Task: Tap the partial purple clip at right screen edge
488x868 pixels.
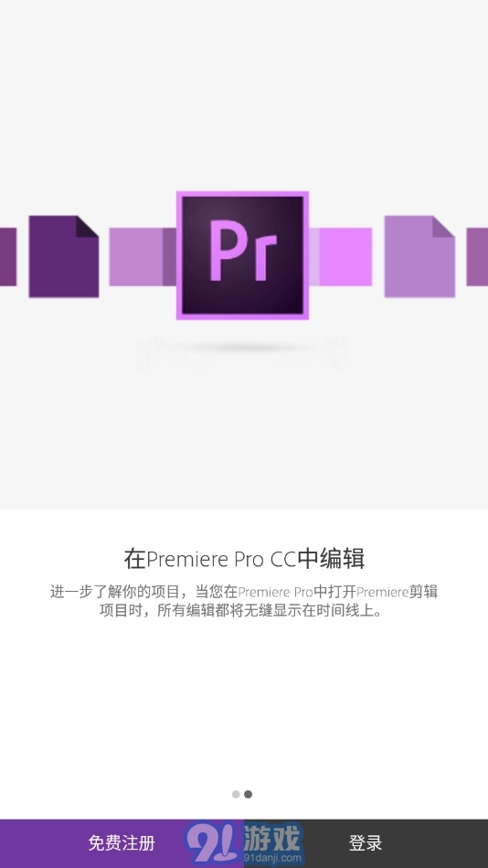Action: [x=477, y=257]
